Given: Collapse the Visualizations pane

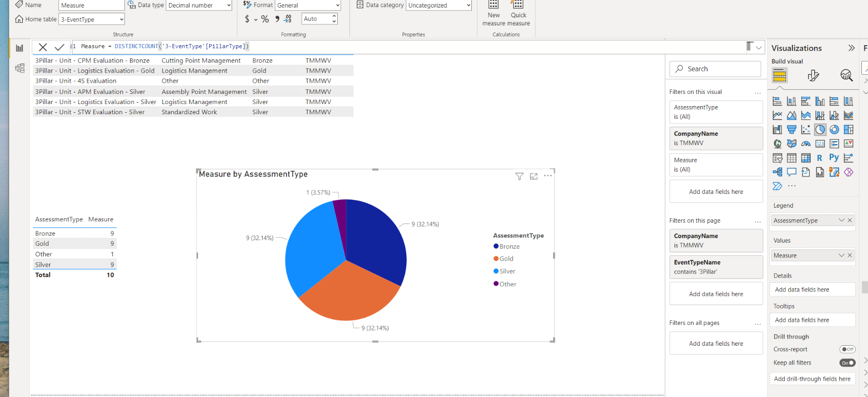Looking at the screenshot, I should click(851, 48).
